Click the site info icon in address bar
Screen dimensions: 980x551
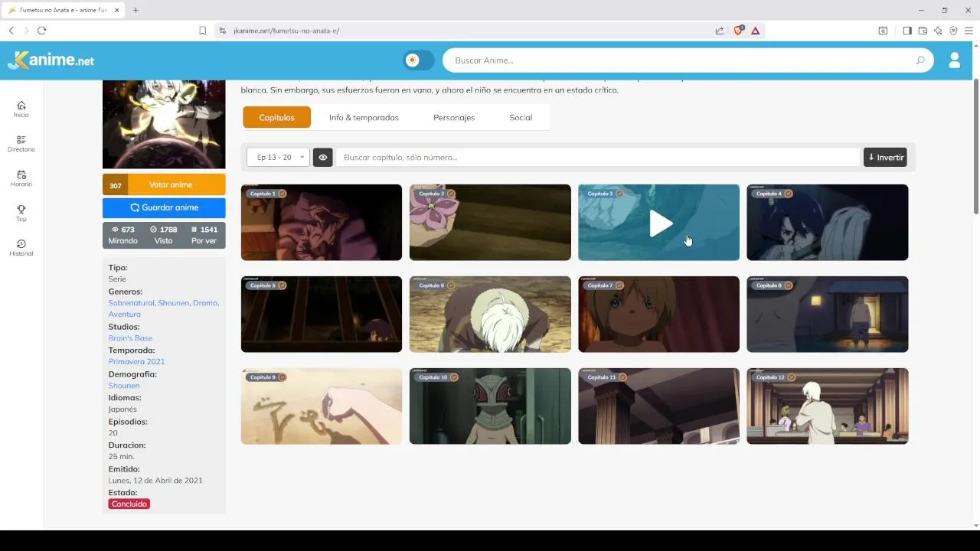[x=222, y=31]
